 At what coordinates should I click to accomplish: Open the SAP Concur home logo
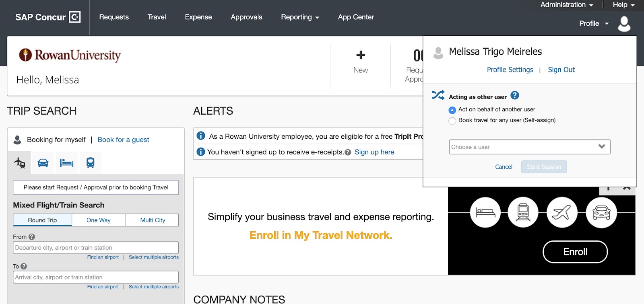[x=48, y=17]
